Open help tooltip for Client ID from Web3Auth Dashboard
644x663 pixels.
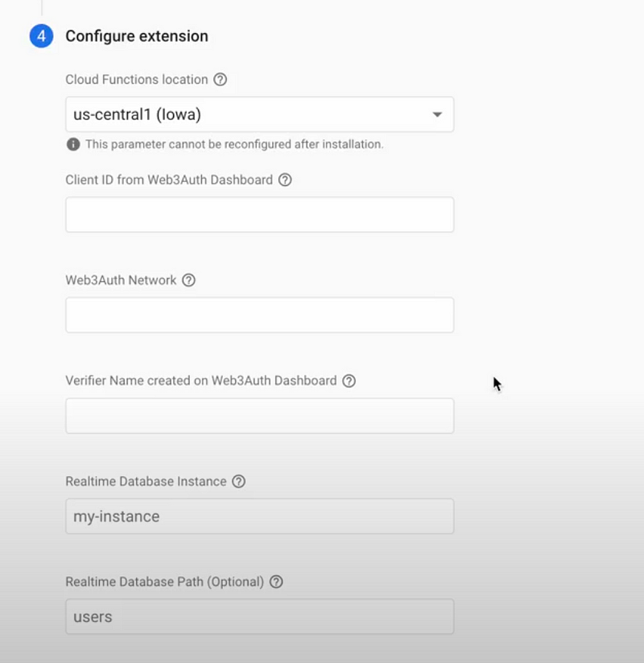(x=285, y=180)
